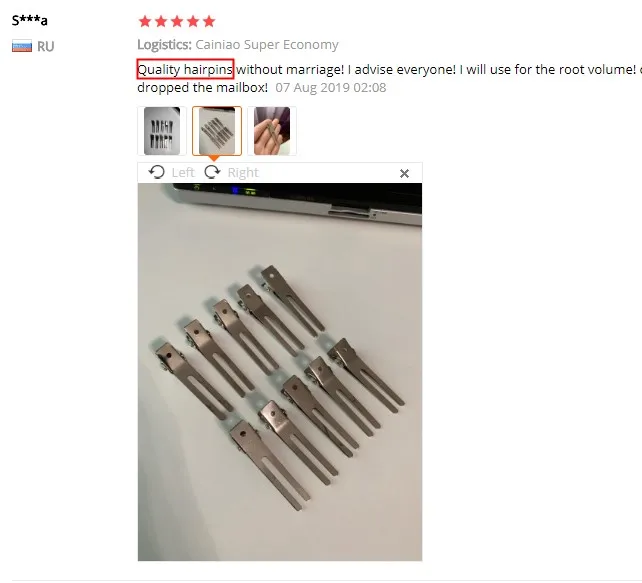The height and width of the screenshot is (583, 642).
Task: Click the first rating star
Action: point(145,21)
